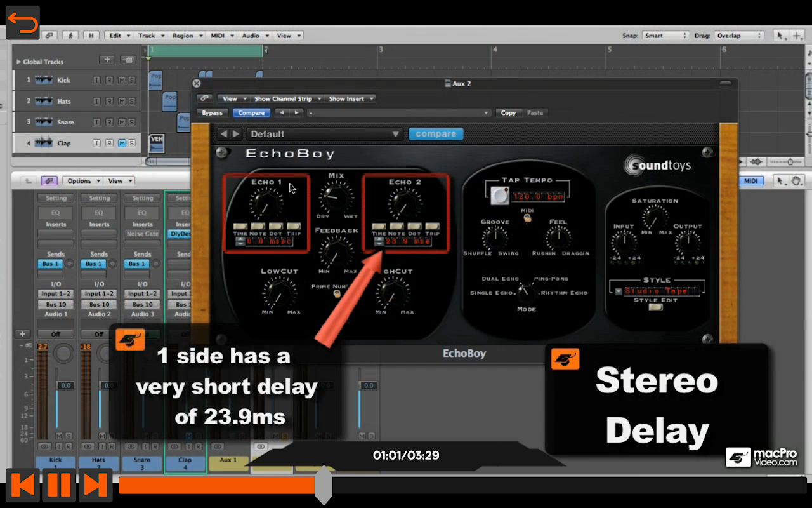
Task: Toggle the Catch playhead running-man icon
Action: (x=70, y=36)
